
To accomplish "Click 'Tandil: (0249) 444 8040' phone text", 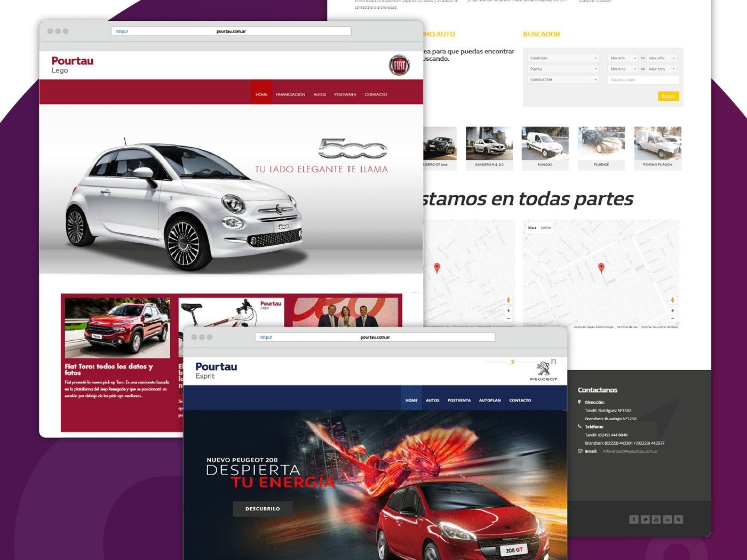I will tap(606, 435).
